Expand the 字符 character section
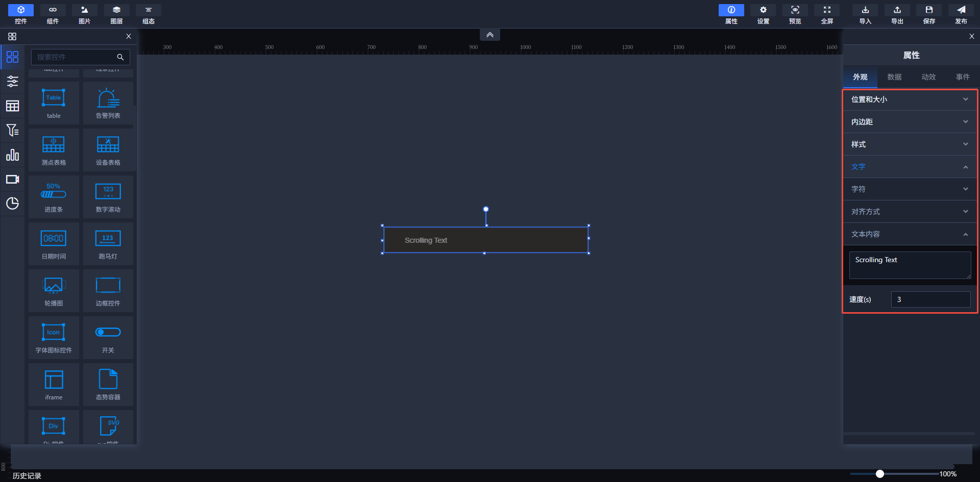The height and width of the screenshot is (482, 980). tap(910, 189)
